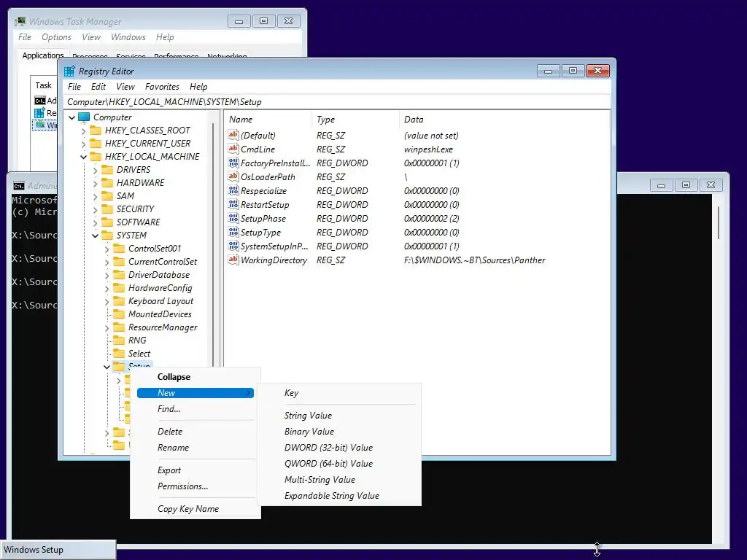747x560 pixels.
Task: Click the ControlSet001 folder icon
Action: (x=119, y=249)
